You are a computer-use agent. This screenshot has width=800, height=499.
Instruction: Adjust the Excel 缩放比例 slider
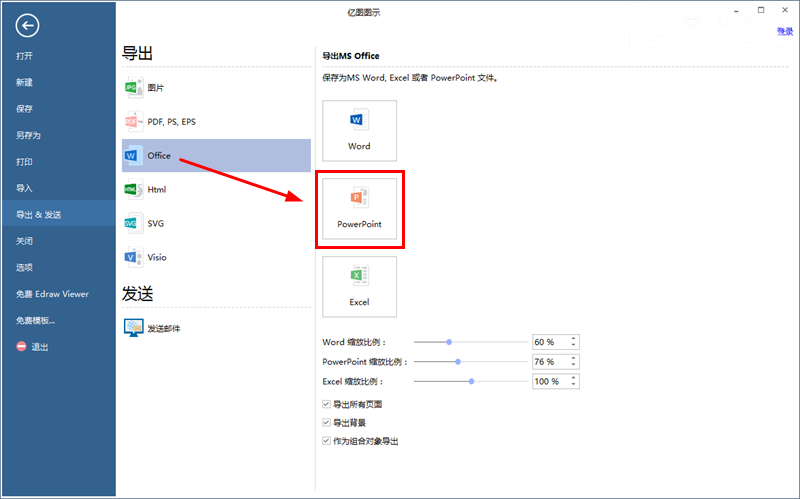pos(471,381)
